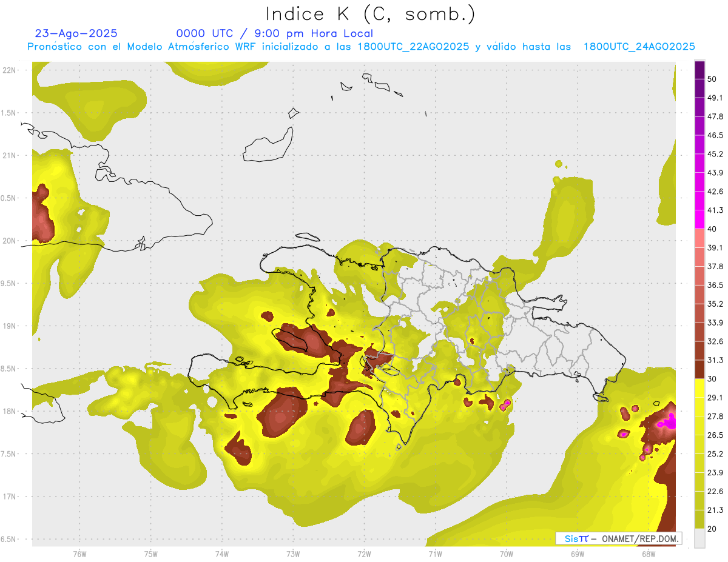Click the 1800UTC_24AGO2025 valid-until timestamp
The height and width of the screenshot is (562, 728).
coord(639,47)
